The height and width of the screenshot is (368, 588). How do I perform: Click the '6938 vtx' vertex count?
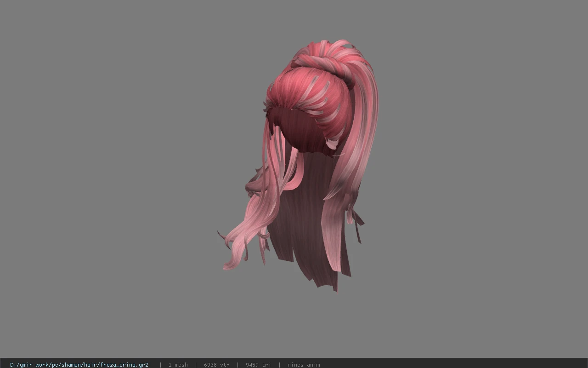coord(217,365)
